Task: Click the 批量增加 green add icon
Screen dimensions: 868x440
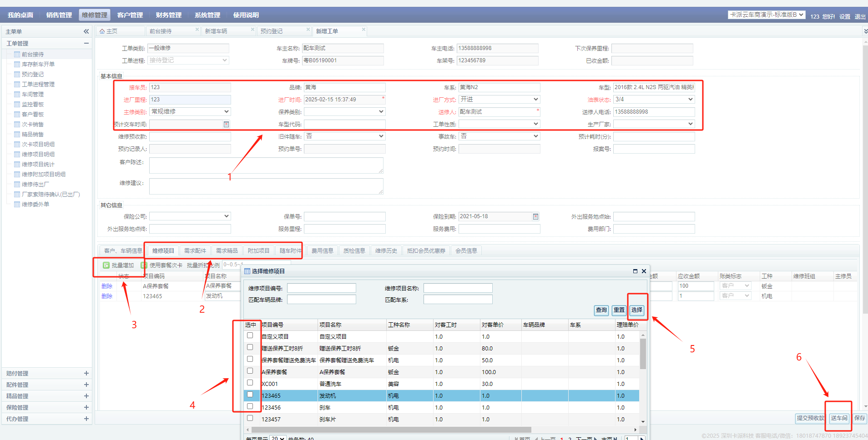Action: [106, 265]
